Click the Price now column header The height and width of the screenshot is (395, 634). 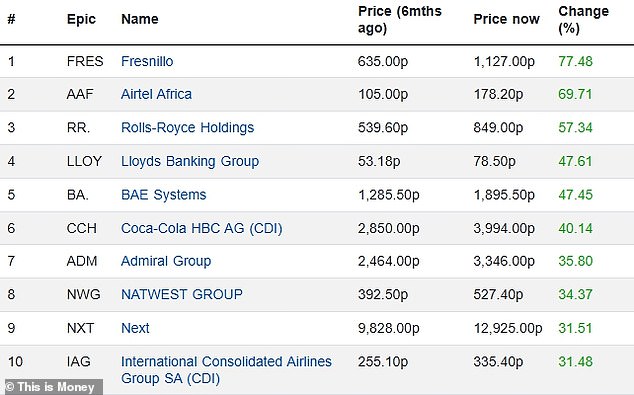506,19
